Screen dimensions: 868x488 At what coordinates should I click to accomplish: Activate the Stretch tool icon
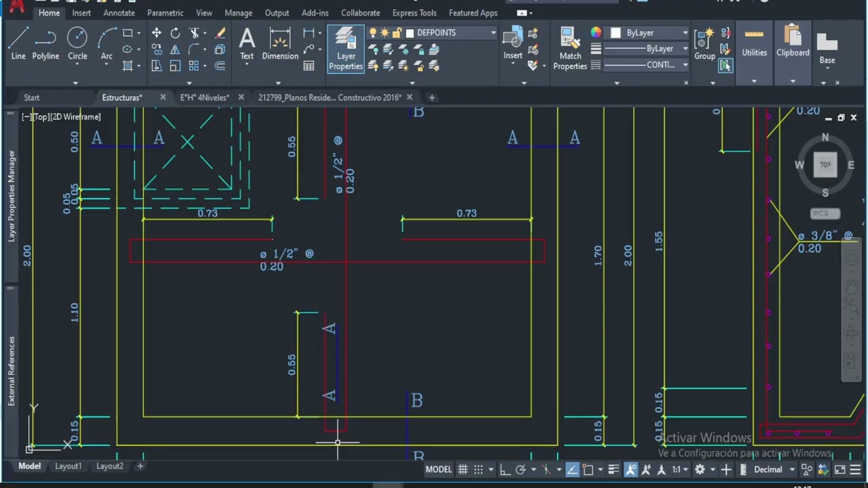[157, 66]
